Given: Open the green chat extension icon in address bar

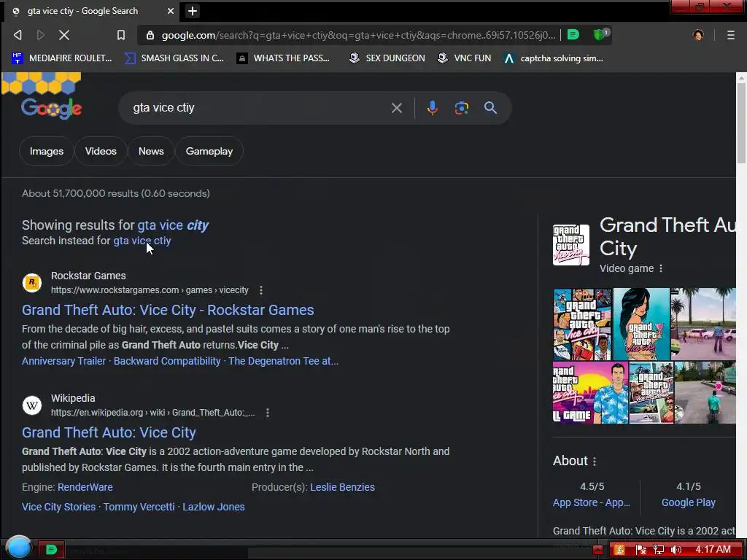Looking at the screenshot, I should pyautogui.click(x=573, y=34).
